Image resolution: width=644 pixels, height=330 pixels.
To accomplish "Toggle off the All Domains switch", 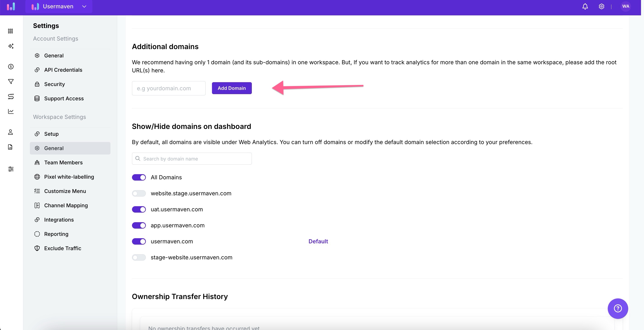I will tap(139, 177).
